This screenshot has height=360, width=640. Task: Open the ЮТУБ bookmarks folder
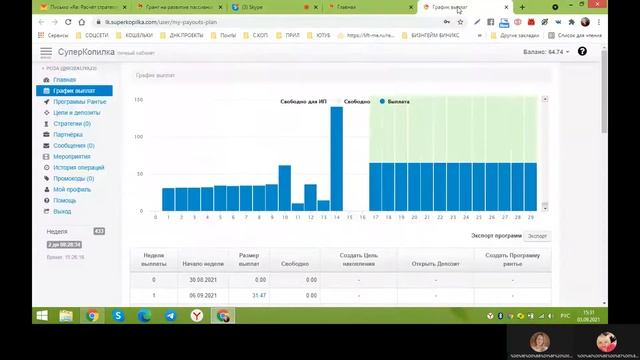point(319,36)
